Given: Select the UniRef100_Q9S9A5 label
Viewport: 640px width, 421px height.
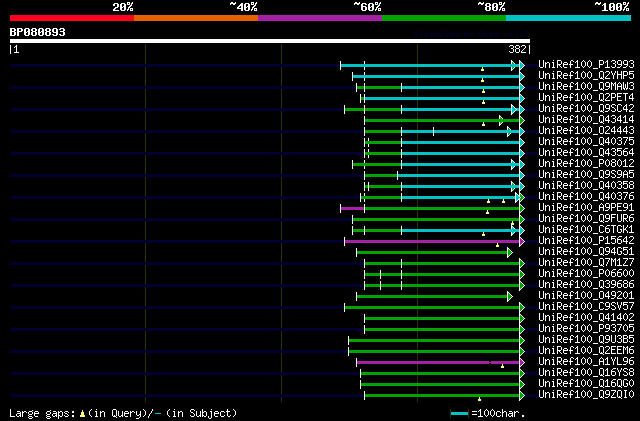Looking at the screenshot, I should point(586,175).
